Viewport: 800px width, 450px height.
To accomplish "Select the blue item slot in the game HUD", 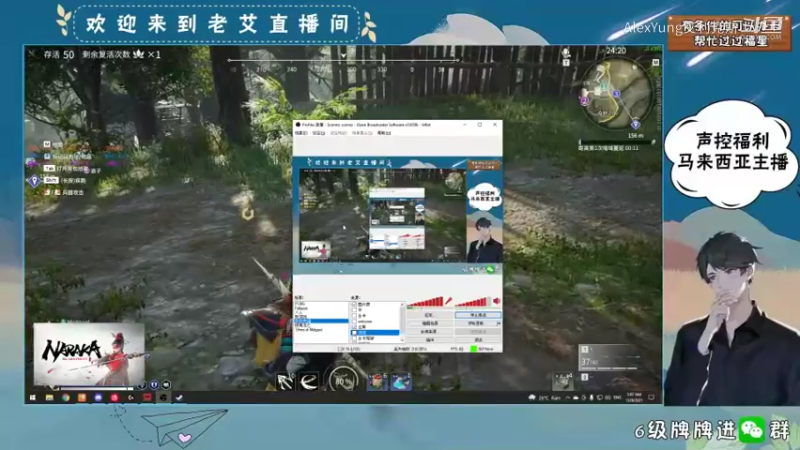I will (401, 381).
